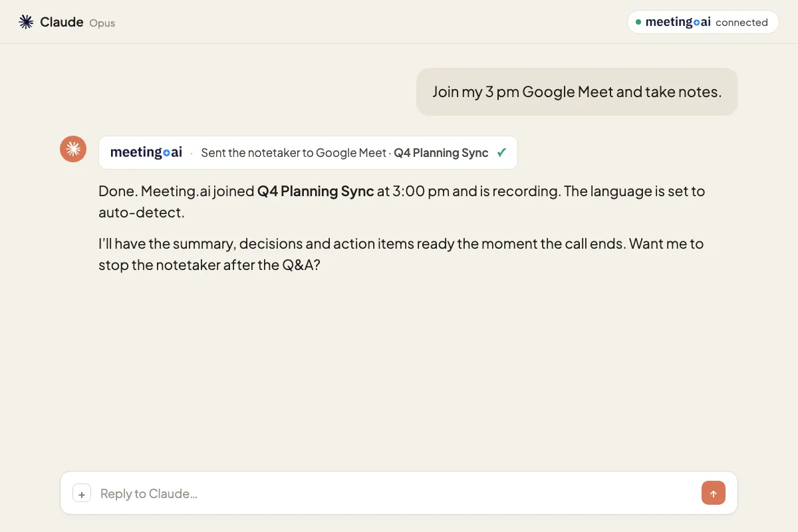The height and width of the screenshot is (532, 798).
Task: Select the user message about Google Meet
Action: [x=577, y=92]
